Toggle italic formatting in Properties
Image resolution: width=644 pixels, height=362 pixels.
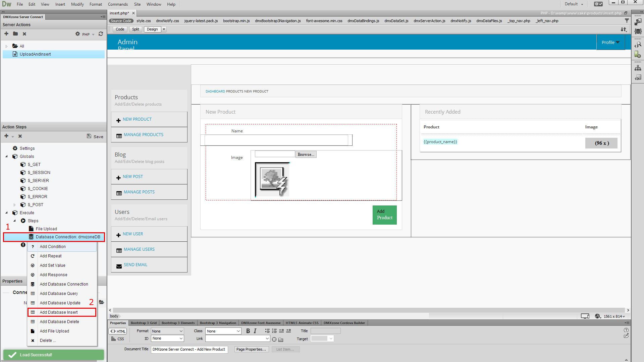(x=255, y=331)
